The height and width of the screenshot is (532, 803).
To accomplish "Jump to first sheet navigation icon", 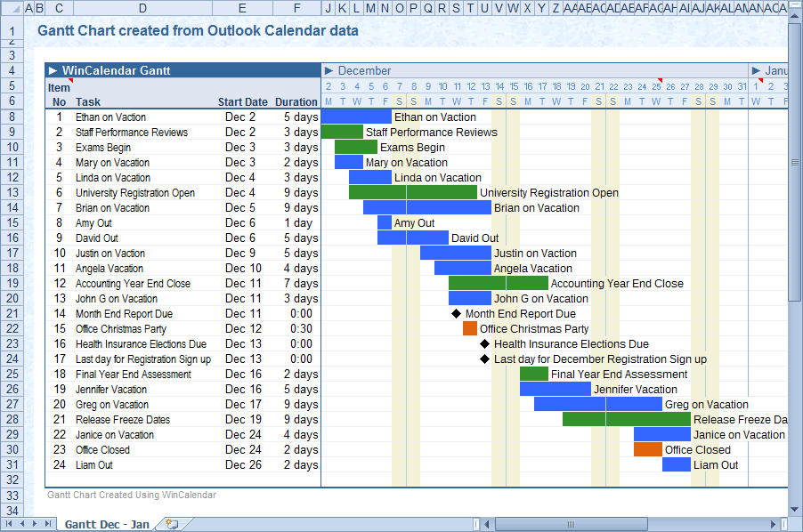I will (x=9, y=525).
